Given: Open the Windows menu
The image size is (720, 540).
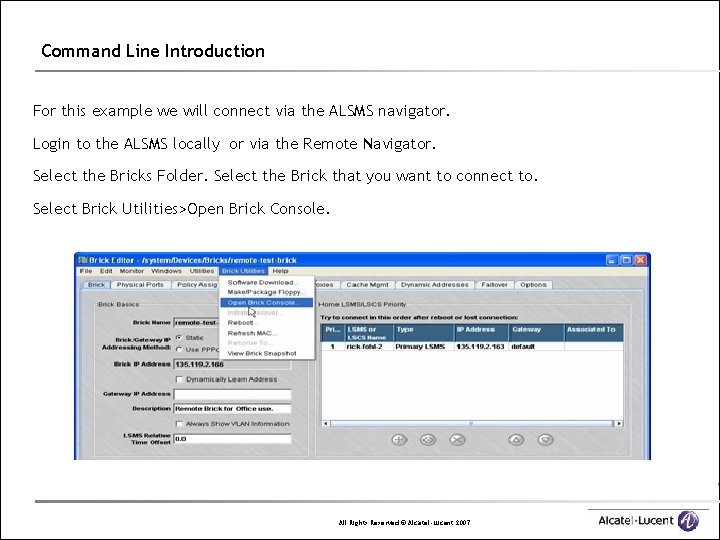Looking at the screenshot, I should click(x=166, y=271).
